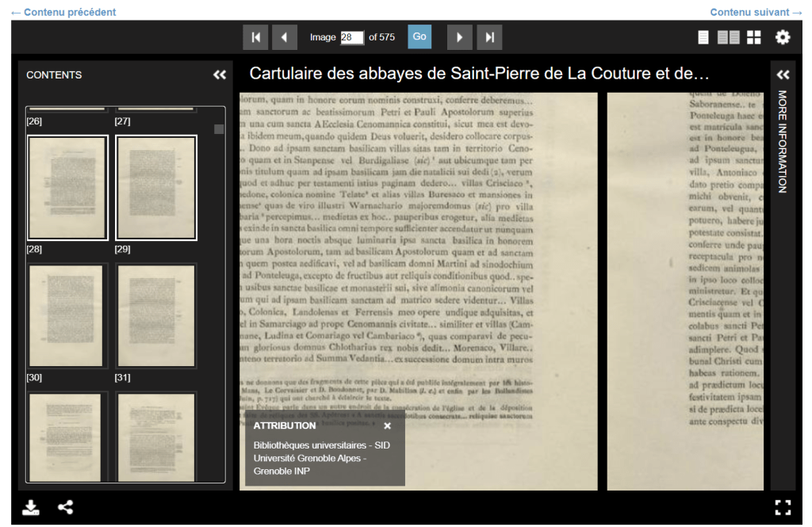This screenshot has width=812, height=527.
Task: Collapse the Contents panel
Action: tap(220, 75)
